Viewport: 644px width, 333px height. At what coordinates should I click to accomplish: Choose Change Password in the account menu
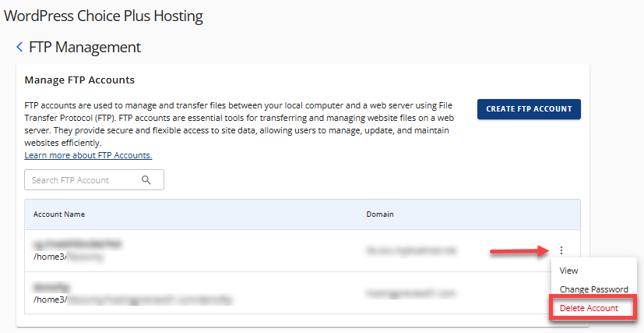tap(593, 289)
